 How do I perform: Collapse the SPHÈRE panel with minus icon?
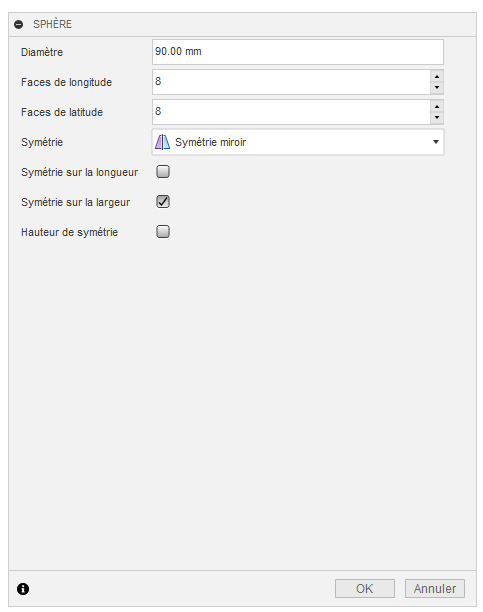(18, 25)
